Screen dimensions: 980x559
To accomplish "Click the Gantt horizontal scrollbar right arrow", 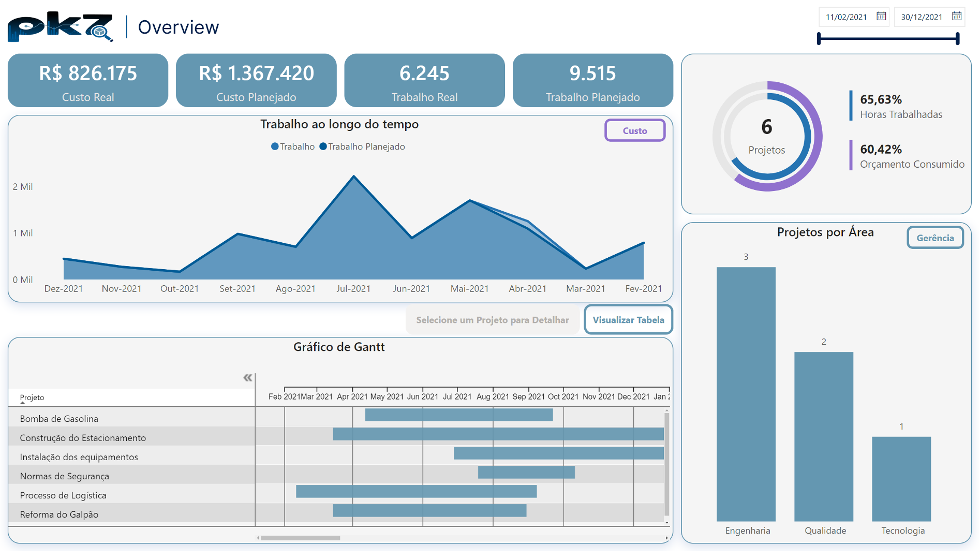I will 666,538.
